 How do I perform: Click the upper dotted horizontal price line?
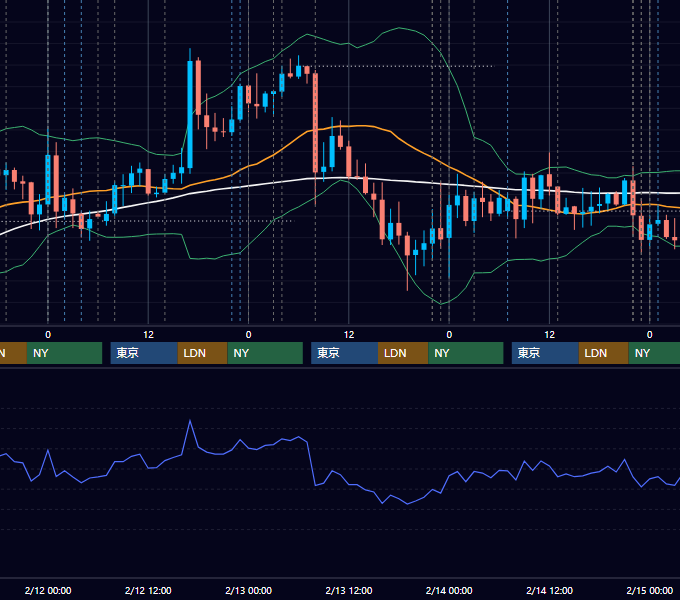(x=403, y=66)
